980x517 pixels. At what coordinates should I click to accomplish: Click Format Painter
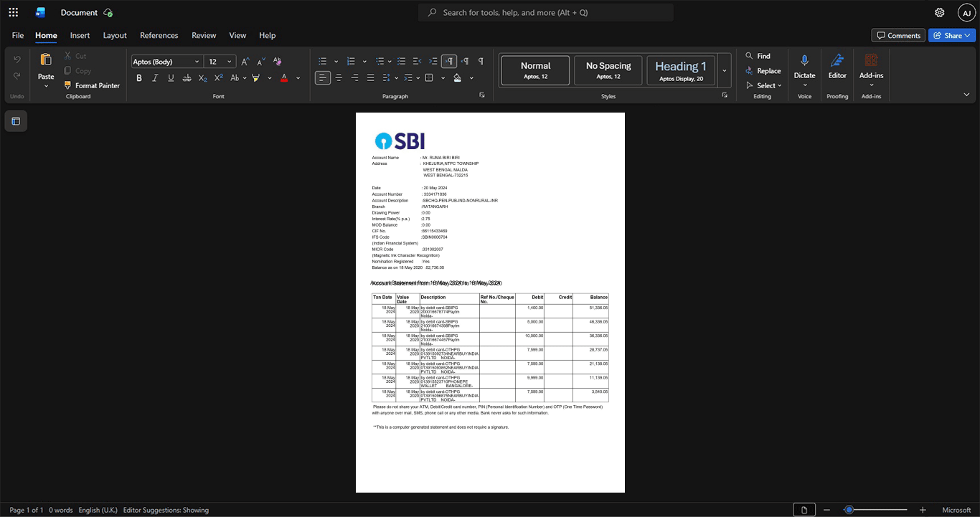coord(91,85)
